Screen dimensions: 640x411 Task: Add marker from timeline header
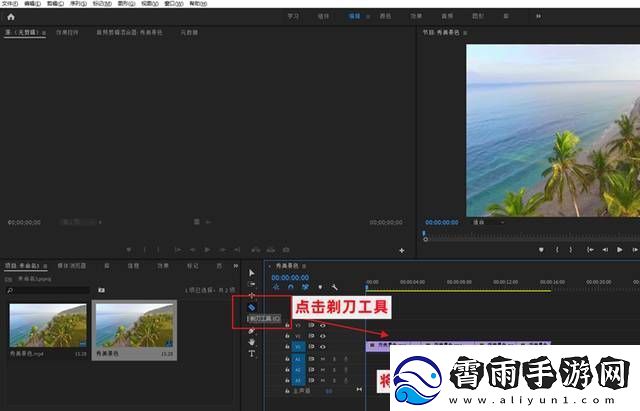coord(320,287)
